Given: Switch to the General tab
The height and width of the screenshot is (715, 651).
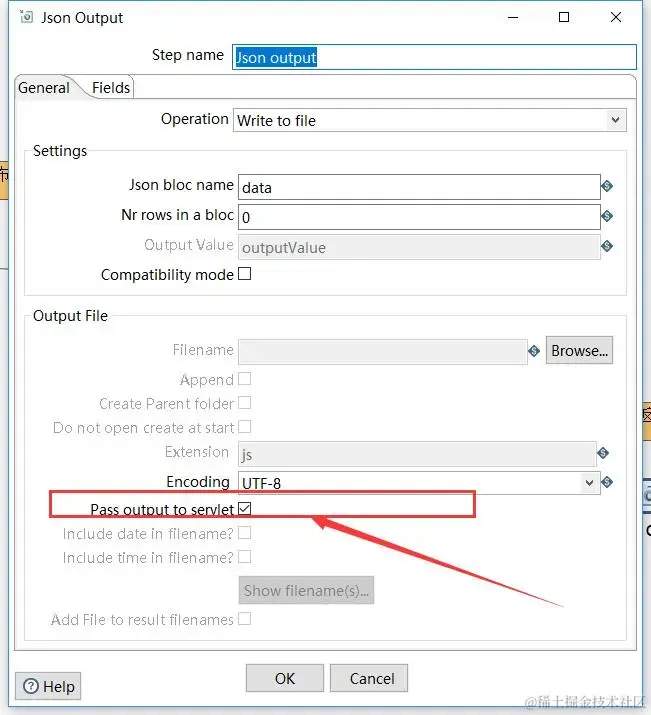Looking at the screenshot, I should [x=44, y=88].
